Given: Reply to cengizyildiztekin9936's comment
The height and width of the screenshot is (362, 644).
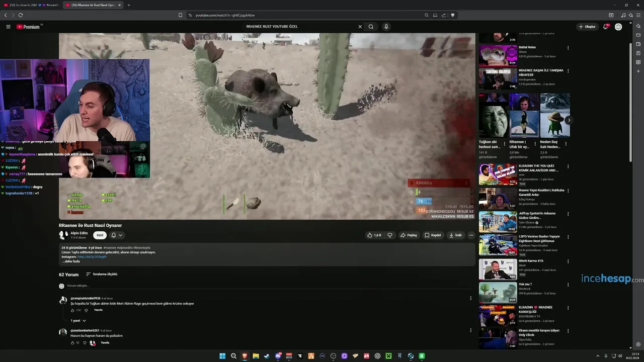Looking at the screenshot, I should tap(98, 310).
